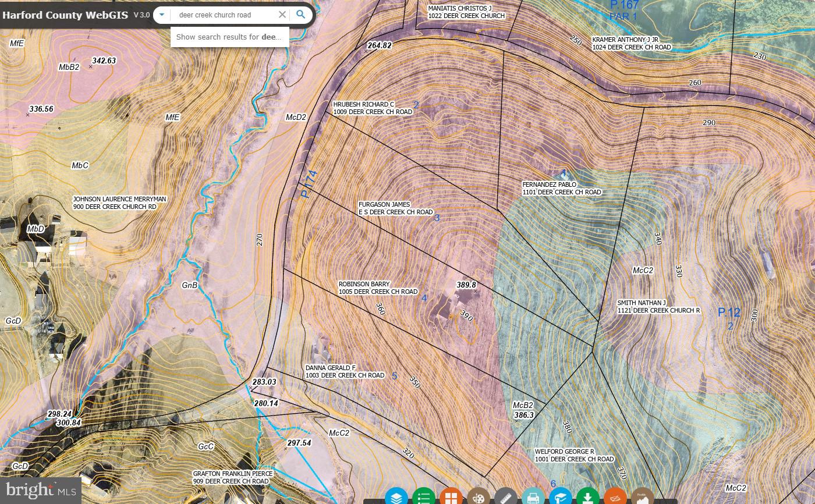
Task: Click the graduation cap icon
Action: (x=561, y=498)
